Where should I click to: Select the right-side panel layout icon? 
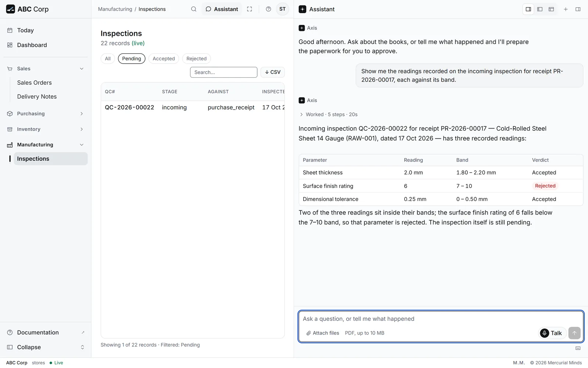click(528, 9)
